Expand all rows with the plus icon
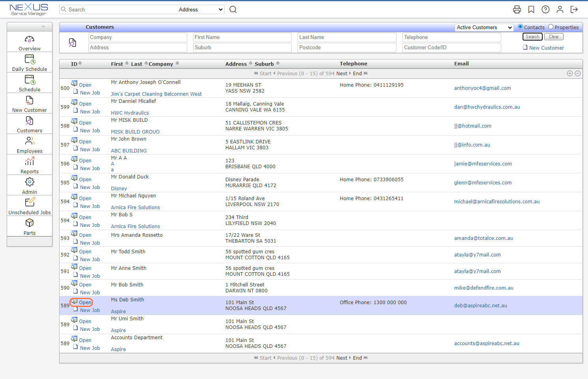 [570, 73]
